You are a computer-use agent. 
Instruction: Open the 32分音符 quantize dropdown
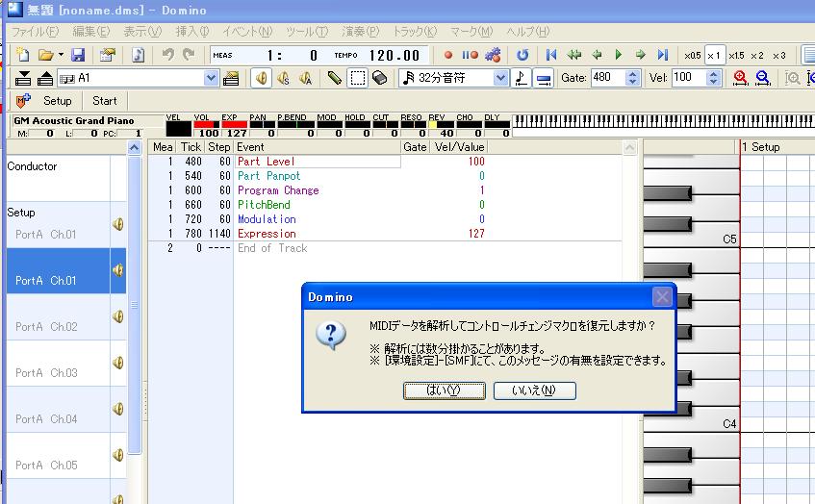[500, 78]
